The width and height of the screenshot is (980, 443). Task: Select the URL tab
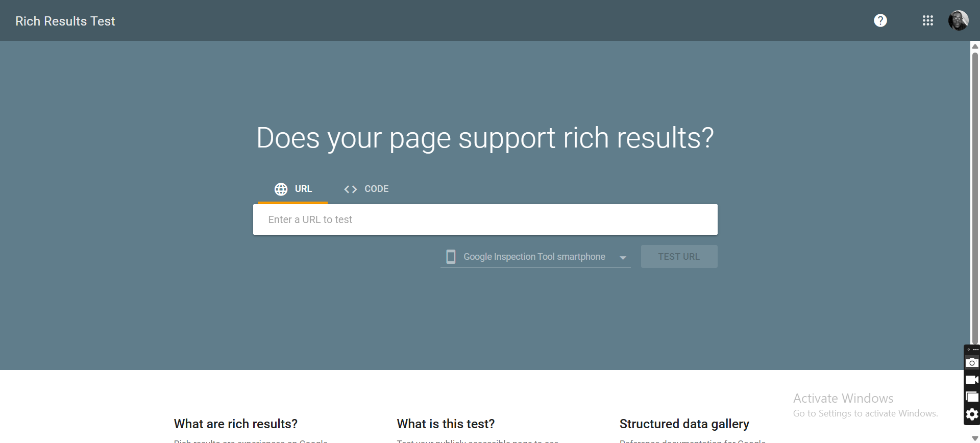[294, 189]
